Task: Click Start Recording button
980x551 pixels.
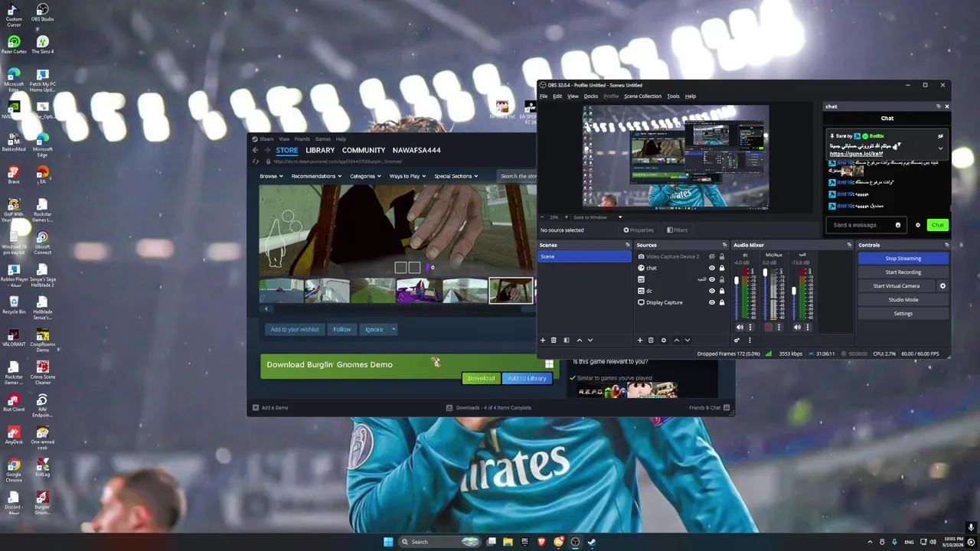Action: [903, 272]
